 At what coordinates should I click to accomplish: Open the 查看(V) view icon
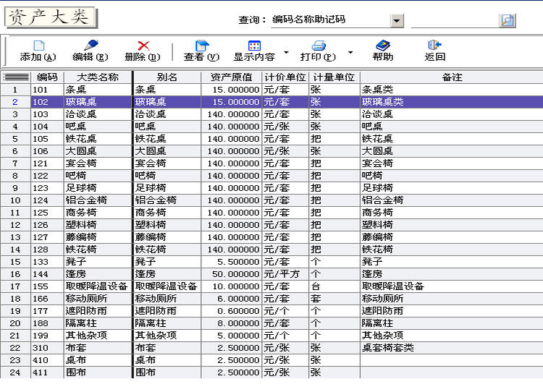coord(201,46)
